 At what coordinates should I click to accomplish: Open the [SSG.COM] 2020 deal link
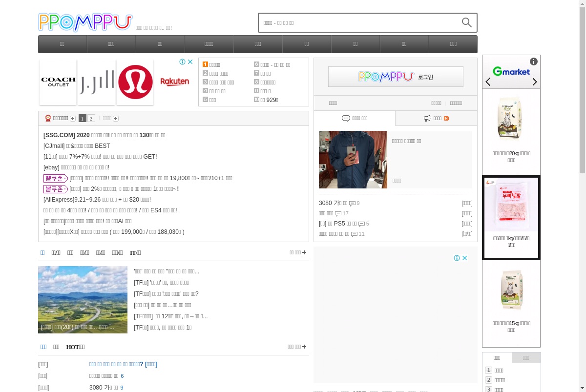[105, 135]
